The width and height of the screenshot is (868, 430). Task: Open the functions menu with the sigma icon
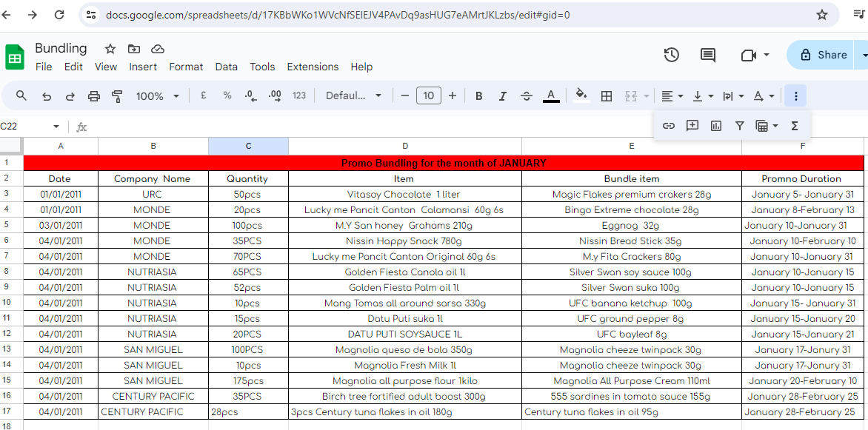(793, 126)
